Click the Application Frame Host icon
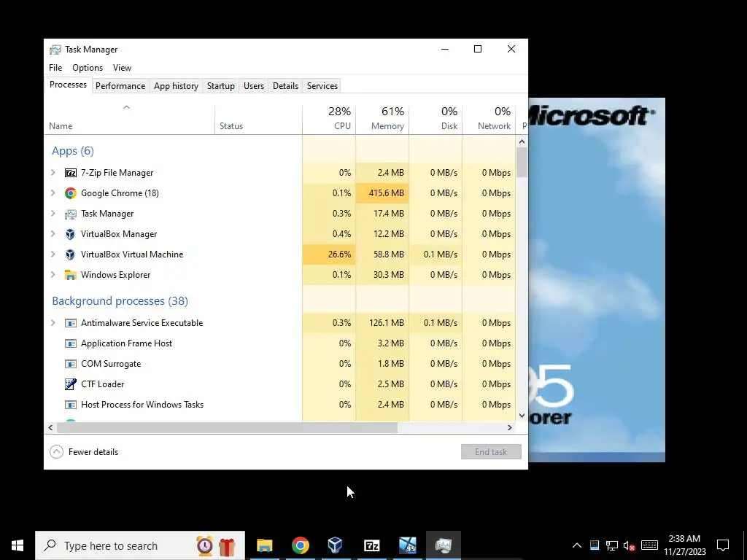 [71, 344]
